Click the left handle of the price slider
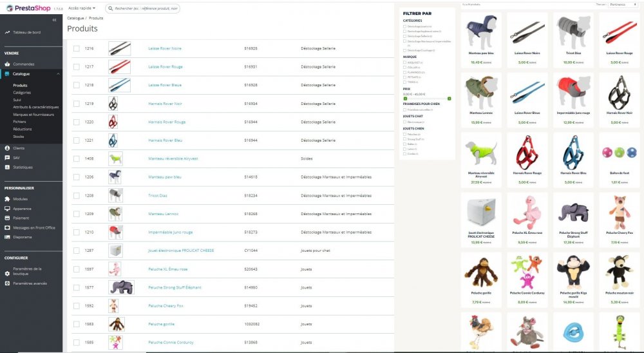The width and height of the screenshot is (644, 353). point(405,99)
